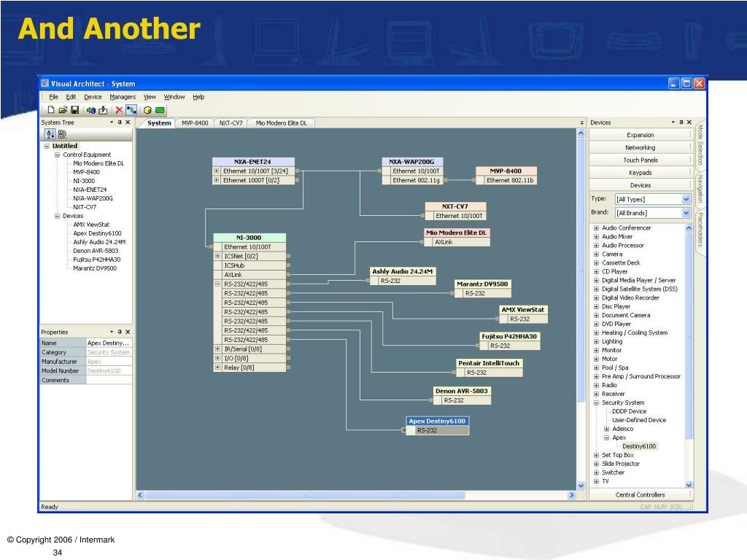Viewport: 747px width, 560px height.
Task: Expand the Audio Conferencer device category
Action: click(x=596, y=228)
